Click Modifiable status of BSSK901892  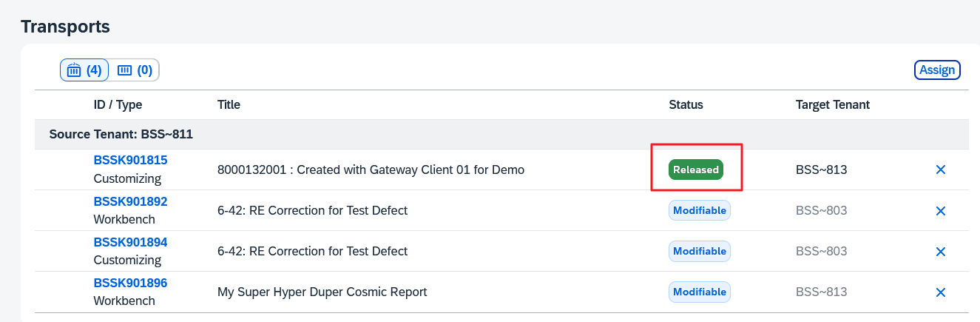(x=699, y=210)
